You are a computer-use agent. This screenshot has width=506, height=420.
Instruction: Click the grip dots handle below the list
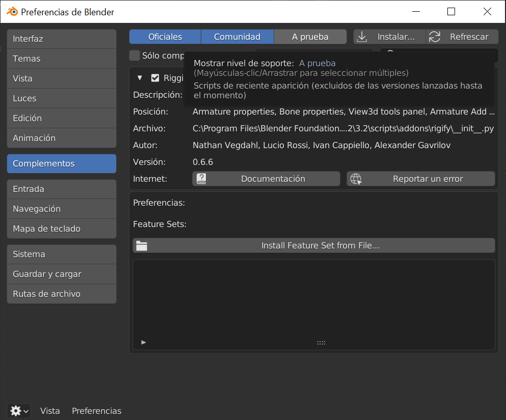321,343
